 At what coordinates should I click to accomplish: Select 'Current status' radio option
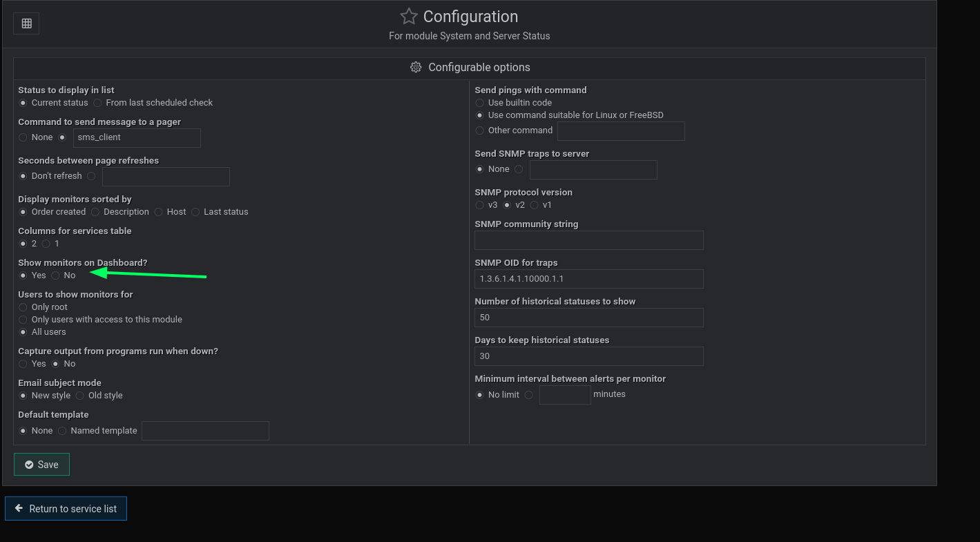(23, 103)
